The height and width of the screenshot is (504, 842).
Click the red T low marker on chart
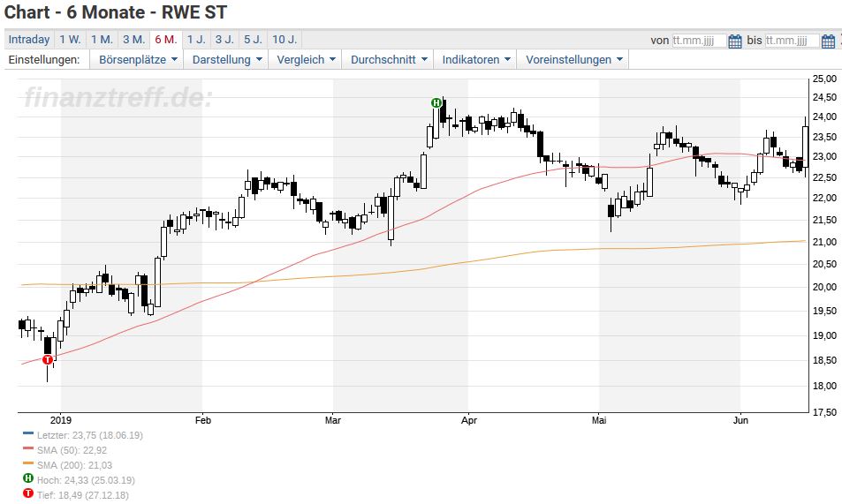[x=48, y=359]
